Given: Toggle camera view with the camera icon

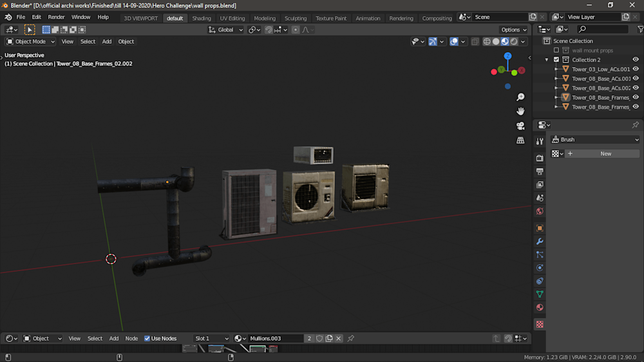Looking at the screenshot, I should [520, 126].
